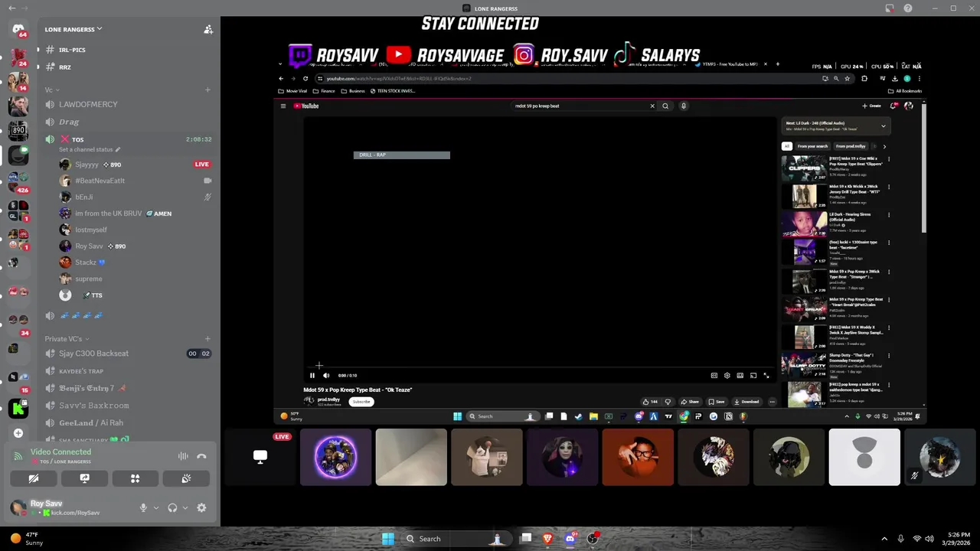Open more actions menu under YouTube video
The width and height of the screenshot is (980, 551).
click(772, 402)
